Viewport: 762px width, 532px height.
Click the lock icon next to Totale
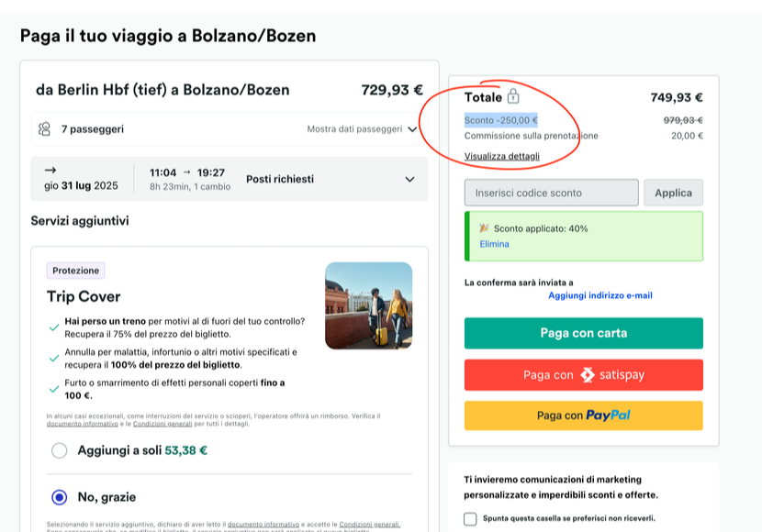(x=513, y=96)
